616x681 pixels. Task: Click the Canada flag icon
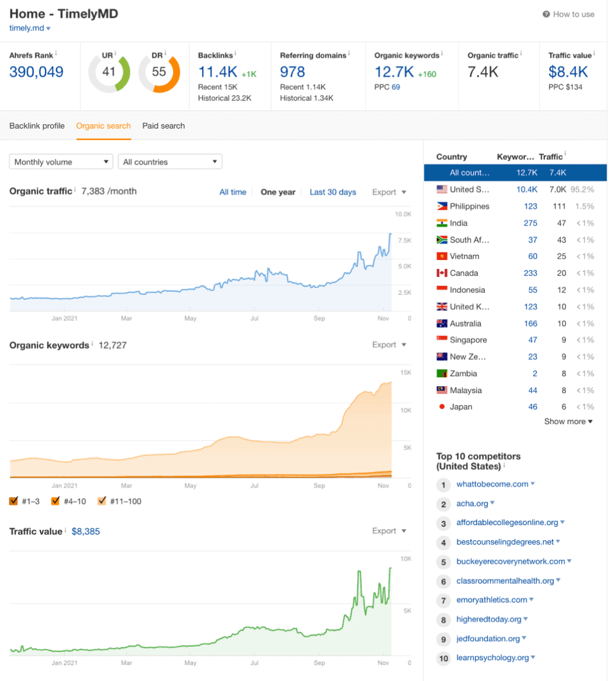(x=442, y=273)
